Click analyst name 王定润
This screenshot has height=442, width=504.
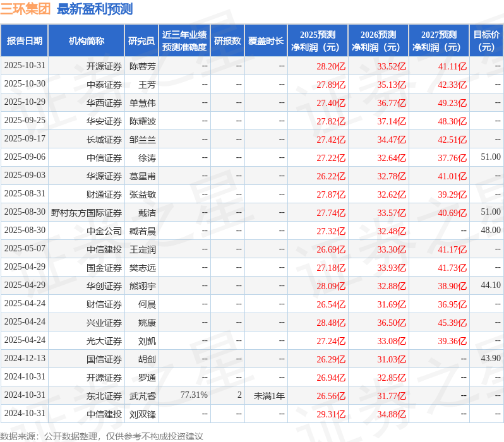pos(143,250)
